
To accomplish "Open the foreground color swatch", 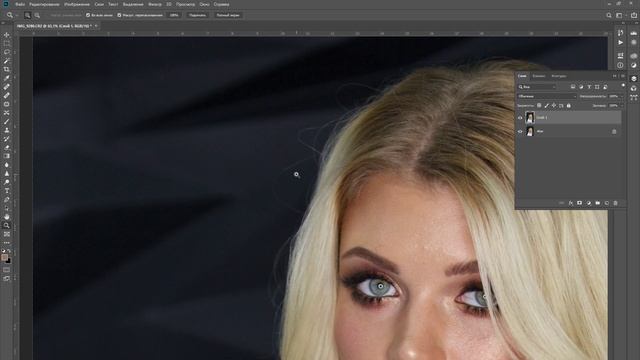I will [x=4, y=258].
